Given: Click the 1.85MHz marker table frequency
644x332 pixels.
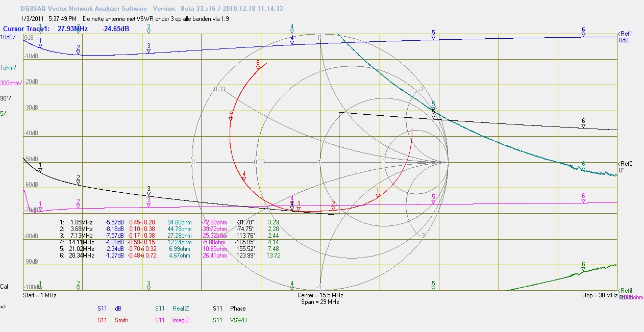Looking at the screenshot, I should 82,222.
